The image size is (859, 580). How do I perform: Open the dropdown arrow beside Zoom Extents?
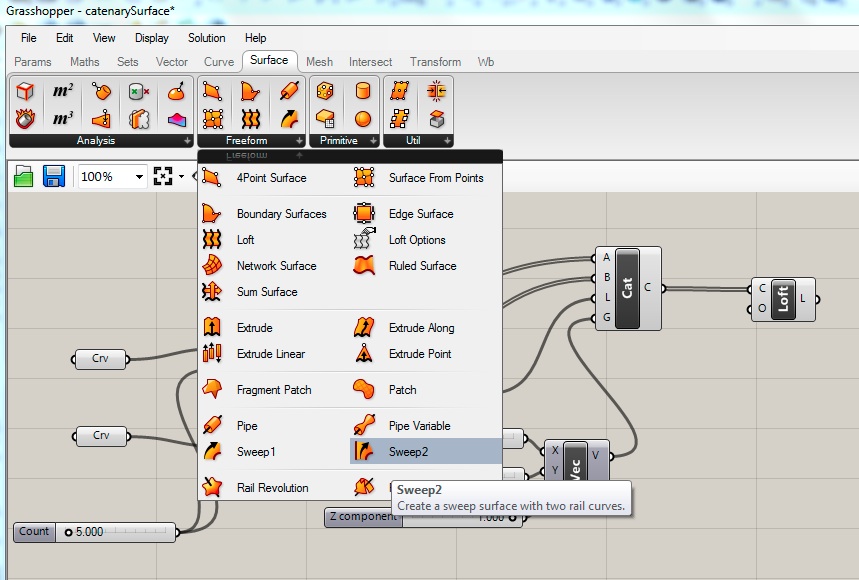[181, 176]
